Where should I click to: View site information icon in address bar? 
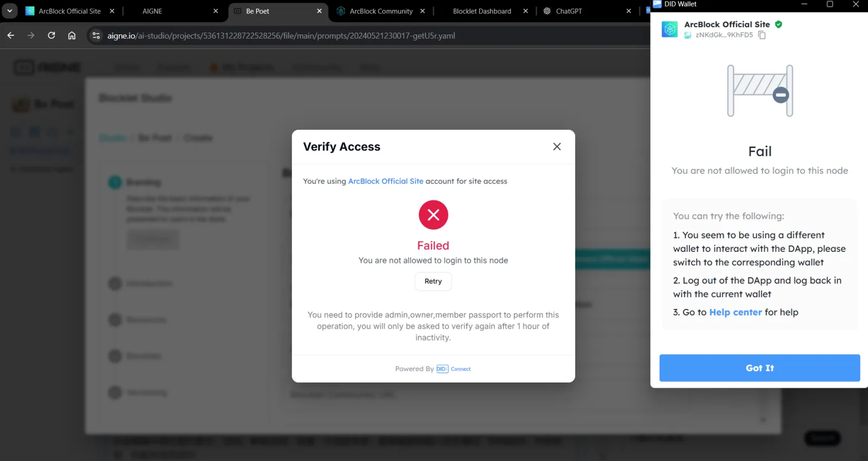[x=96, y=35]
